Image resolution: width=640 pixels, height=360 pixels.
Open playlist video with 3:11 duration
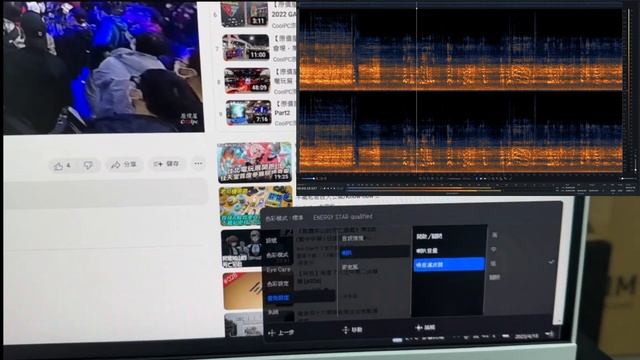pyautogui.click(x=245, y=14)
